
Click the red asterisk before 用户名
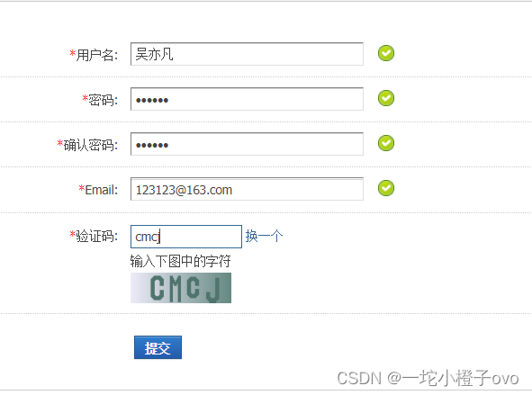[73, 53]
